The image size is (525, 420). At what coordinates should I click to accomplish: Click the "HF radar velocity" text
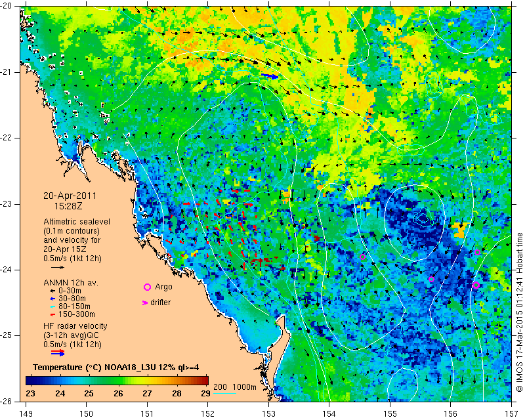click(75, 326)
